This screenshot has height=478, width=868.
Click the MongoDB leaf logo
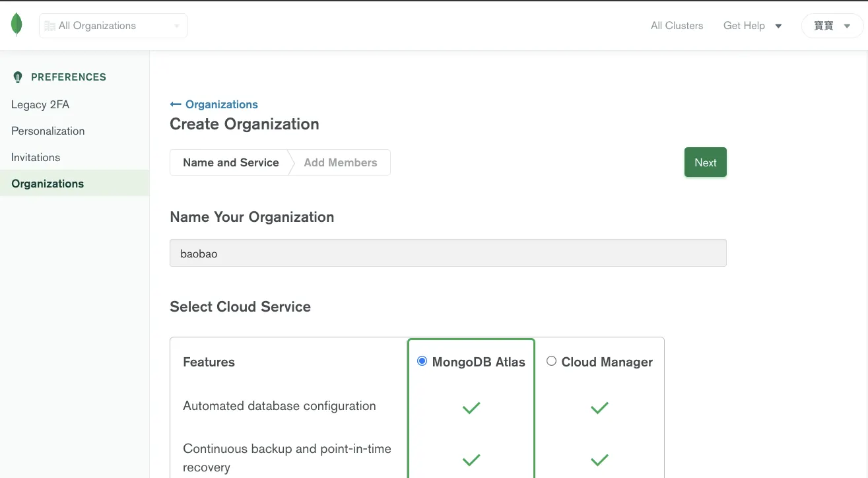[x=17, y=25]
